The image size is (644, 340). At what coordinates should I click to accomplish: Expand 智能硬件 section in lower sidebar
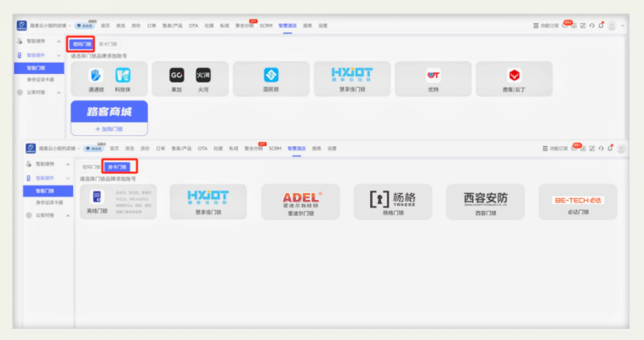pos(68,178)
